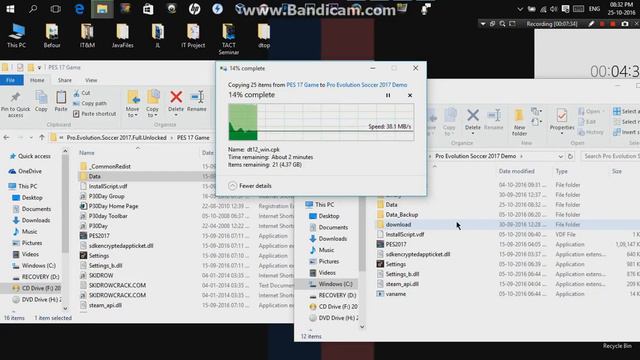Open PES 17 Game source link
Screen dimensions: 640x360
click(x=302, y=85)
